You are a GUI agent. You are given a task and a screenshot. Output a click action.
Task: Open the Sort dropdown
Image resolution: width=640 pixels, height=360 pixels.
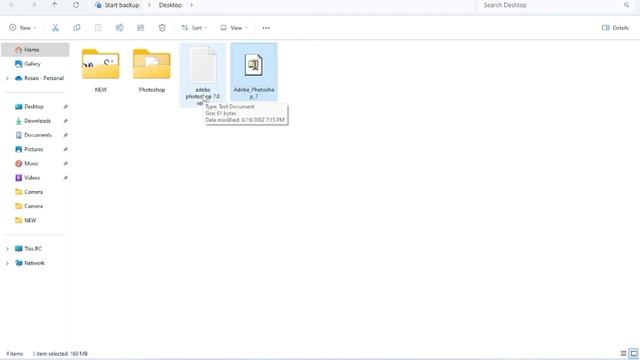(194, 28)
